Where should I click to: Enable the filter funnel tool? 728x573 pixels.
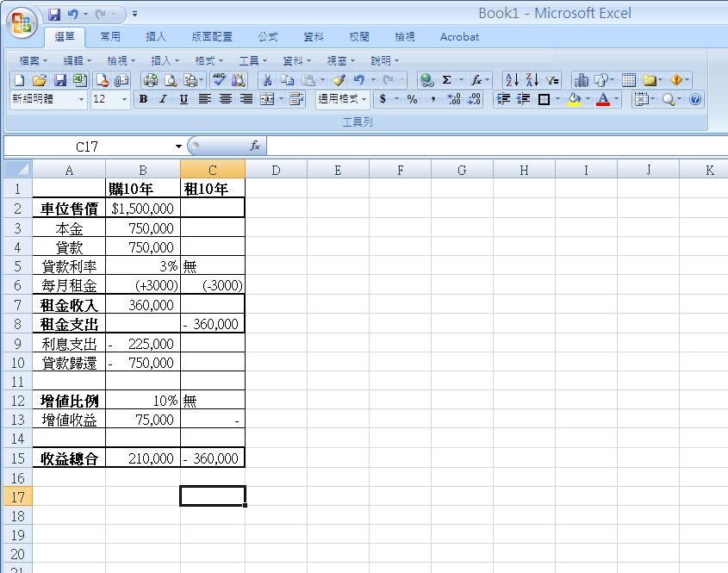552,80
